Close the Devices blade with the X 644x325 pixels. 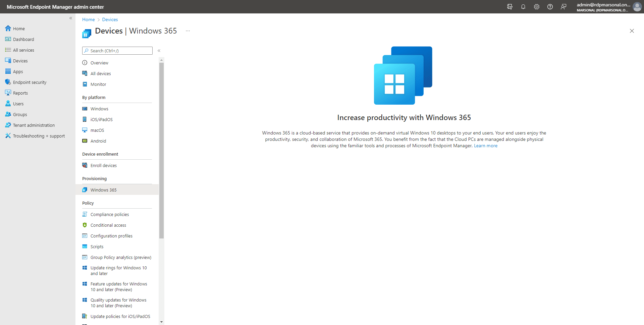point(632,31)
